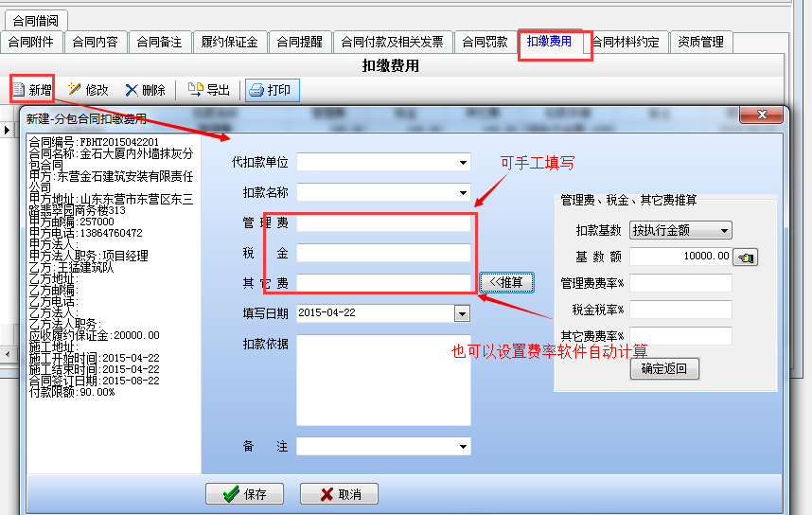The image size is (812, 515).
Task: Open the 代扣款单位 dropdown
Action: [x=462, y=162]
